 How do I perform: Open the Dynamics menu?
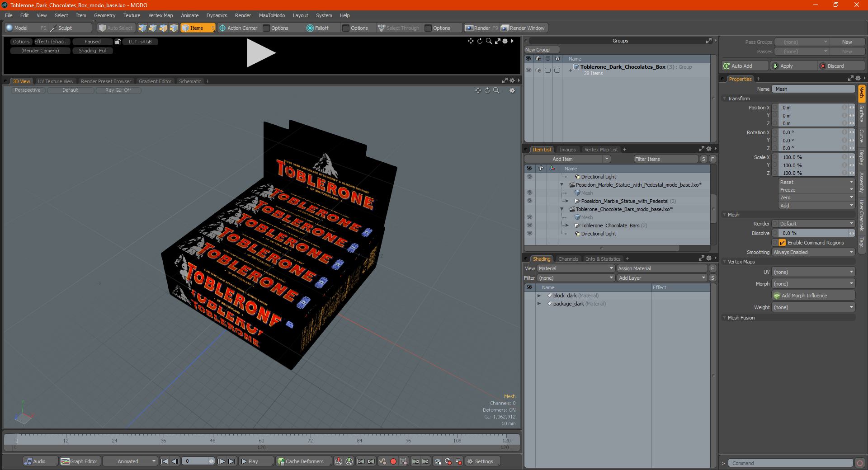pos(217,15)
